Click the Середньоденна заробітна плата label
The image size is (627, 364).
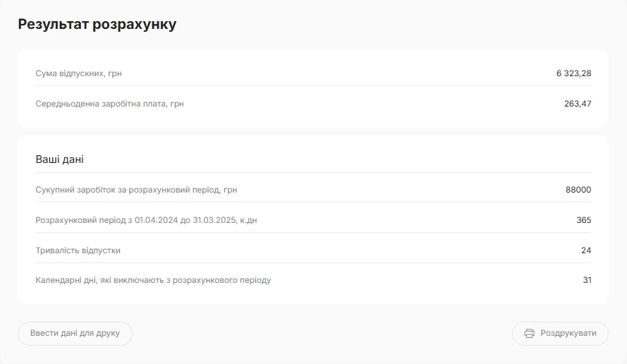click(109, 104)
